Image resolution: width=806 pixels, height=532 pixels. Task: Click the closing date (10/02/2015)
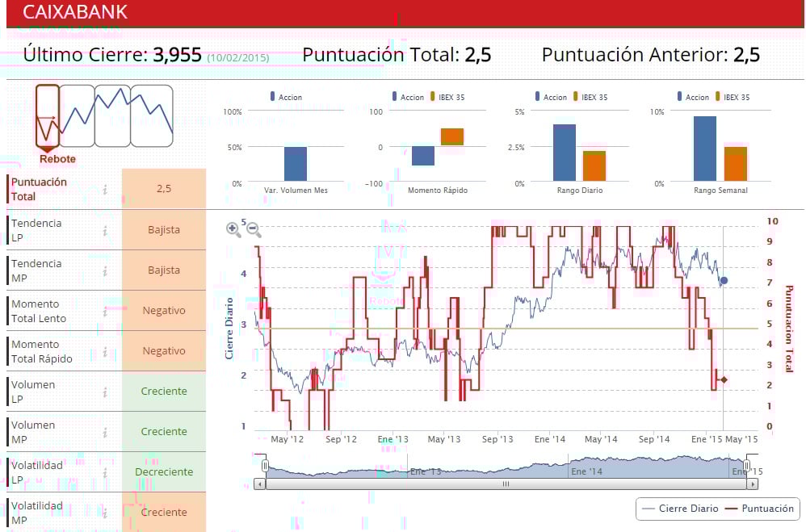(238, 57)
